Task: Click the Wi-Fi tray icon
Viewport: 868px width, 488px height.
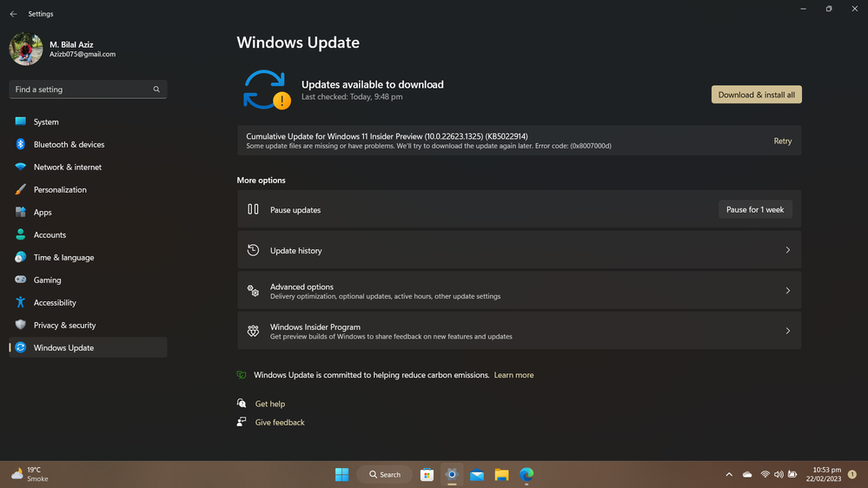Action: pos(765,474)
